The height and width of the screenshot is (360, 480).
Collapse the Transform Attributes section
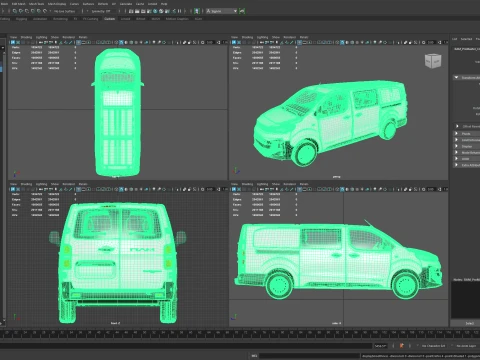[456, 77]
